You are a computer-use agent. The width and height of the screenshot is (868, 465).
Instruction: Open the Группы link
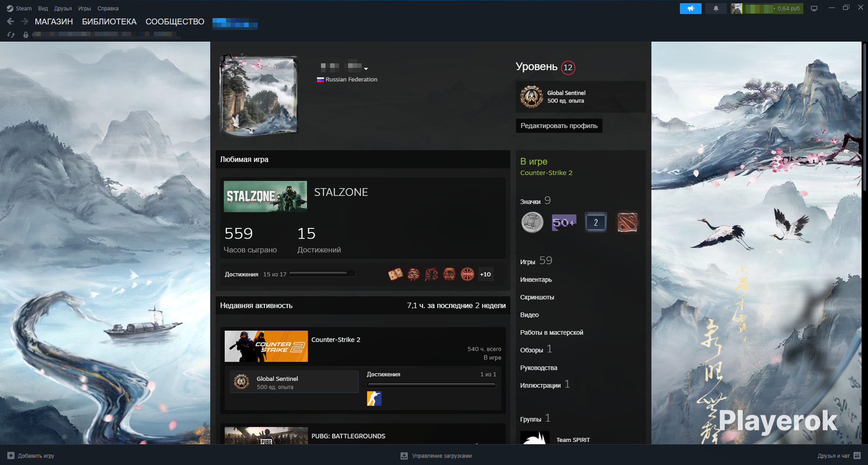531,419
